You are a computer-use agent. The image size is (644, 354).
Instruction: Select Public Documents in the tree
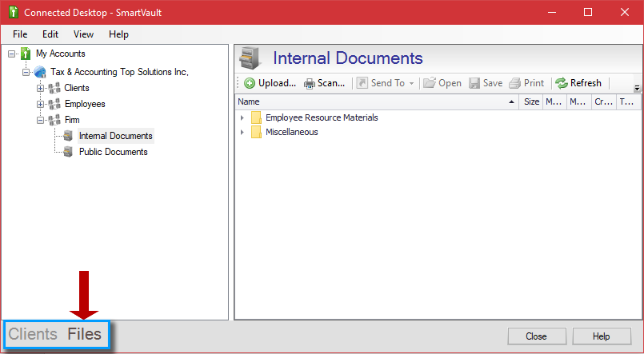[x=114, y=152]
